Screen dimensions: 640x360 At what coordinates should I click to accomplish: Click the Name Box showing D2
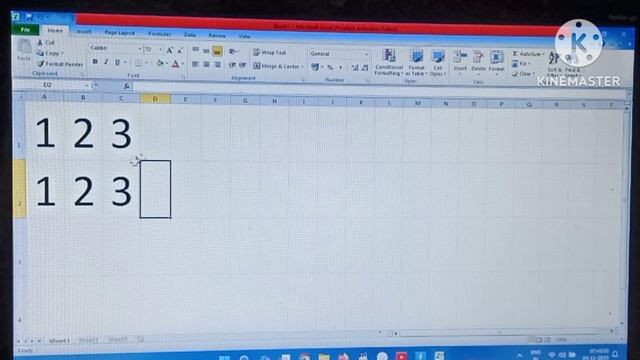coord(51,85)
